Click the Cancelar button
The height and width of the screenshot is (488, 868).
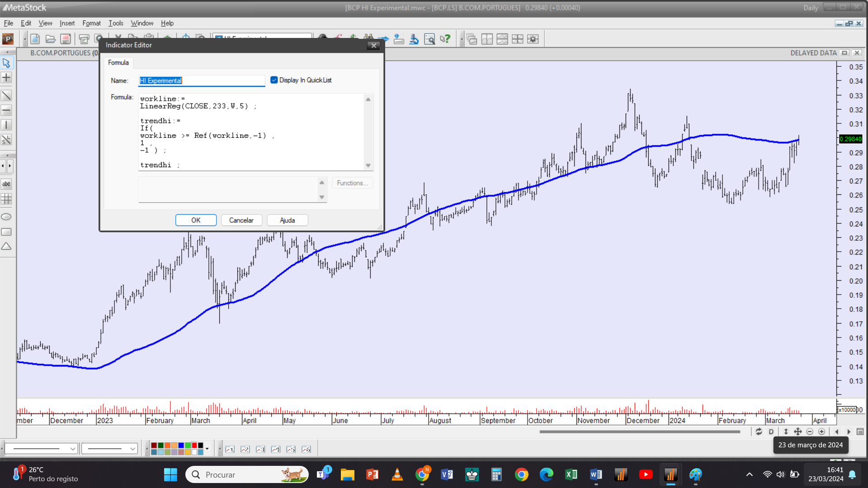[241, 220]
